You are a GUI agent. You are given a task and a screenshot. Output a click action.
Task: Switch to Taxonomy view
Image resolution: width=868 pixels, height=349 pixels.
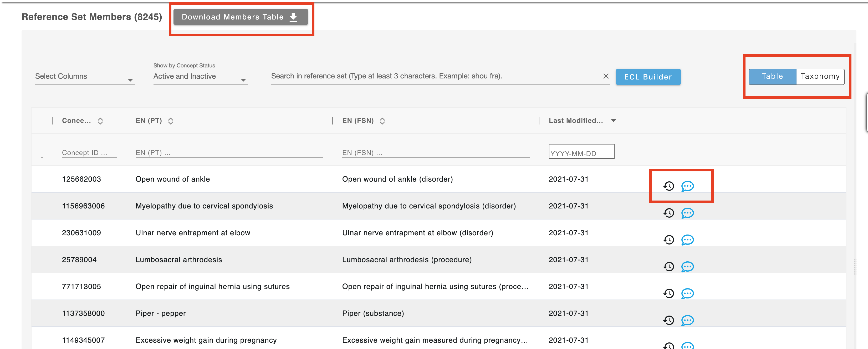tap(820, 77)
